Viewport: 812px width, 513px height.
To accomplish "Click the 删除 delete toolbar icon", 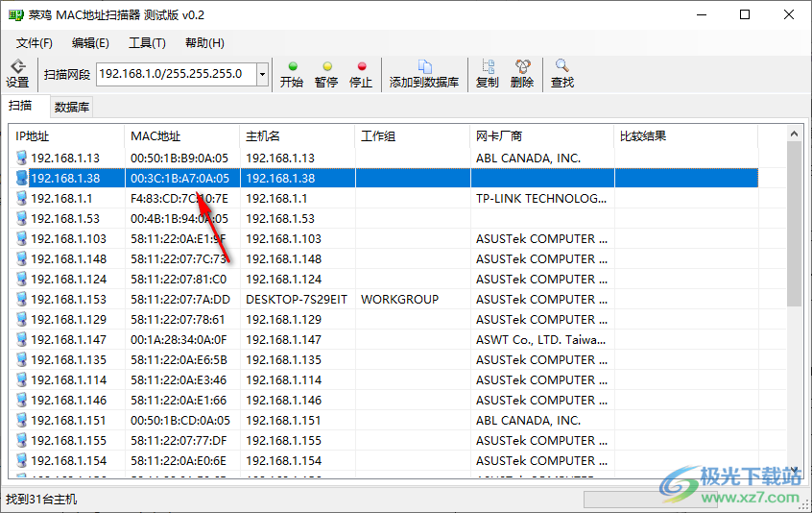I will [x=522, y=73].
